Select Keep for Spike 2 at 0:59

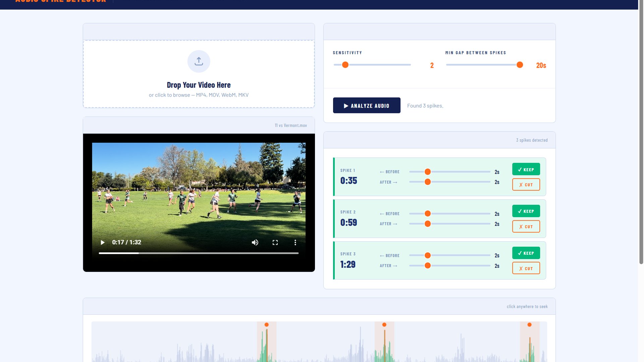click(526, 211)
